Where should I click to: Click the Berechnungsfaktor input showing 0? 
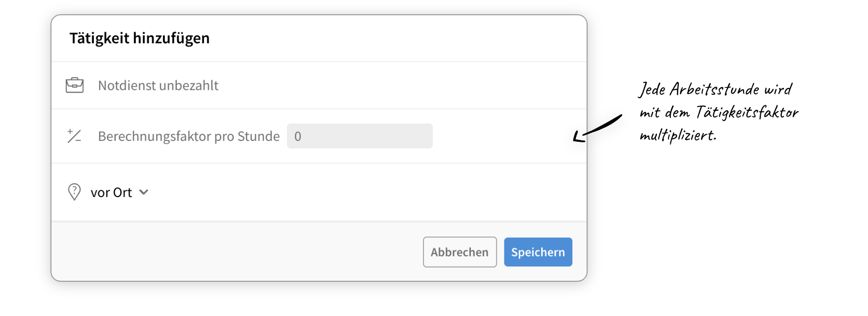pyautogui.click(x=359, y=136)
